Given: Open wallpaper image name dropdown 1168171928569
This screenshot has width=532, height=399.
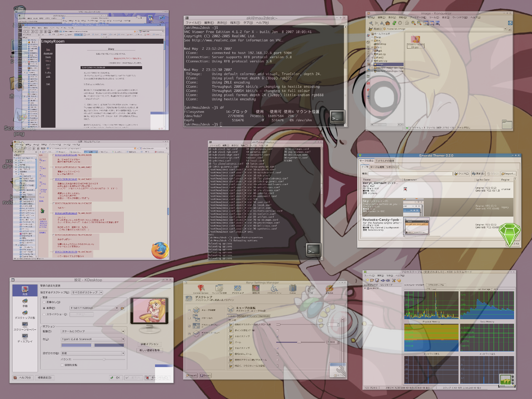Looking at the screenshot, I should (94, 308).
